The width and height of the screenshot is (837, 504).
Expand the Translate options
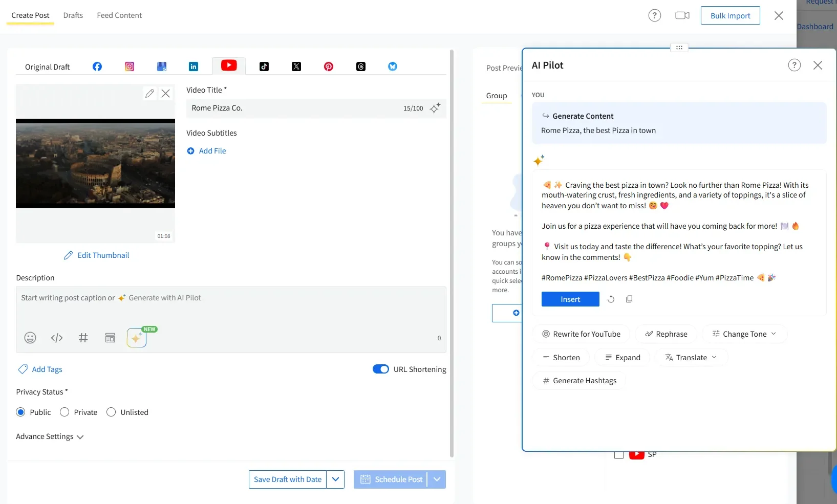point(690,357)
